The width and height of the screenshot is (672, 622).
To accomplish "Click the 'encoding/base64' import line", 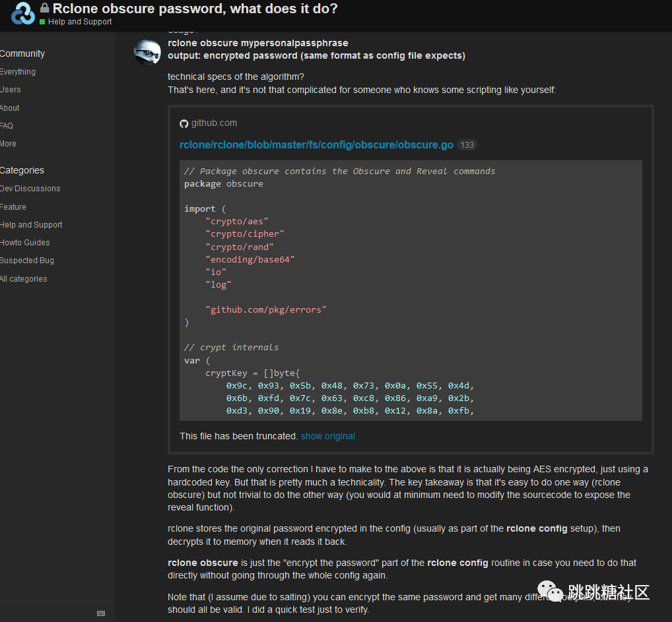I will (x=250, y=260).
